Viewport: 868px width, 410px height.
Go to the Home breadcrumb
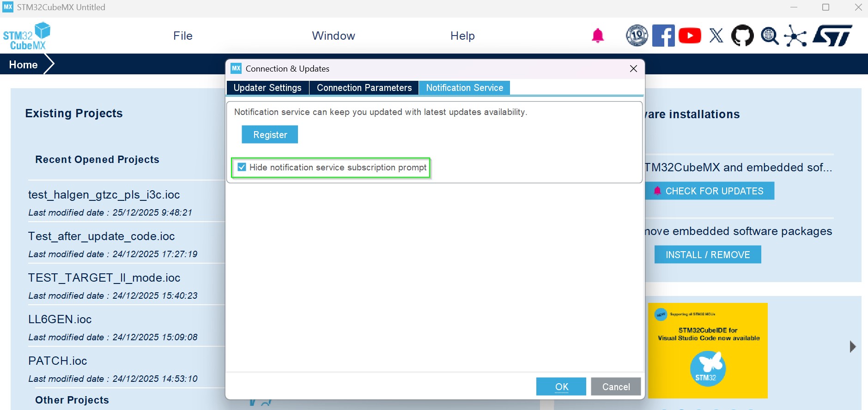click(23, 65)
